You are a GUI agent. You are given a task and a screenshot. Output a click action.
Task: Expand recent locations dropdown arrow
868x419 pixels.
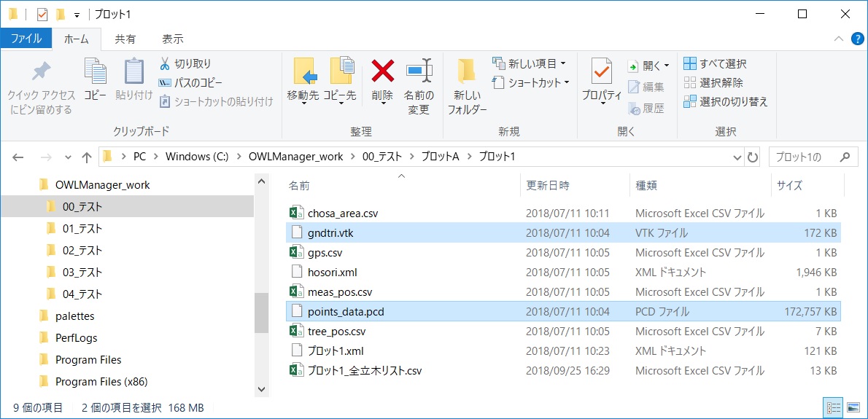click(x=68, y=157)
